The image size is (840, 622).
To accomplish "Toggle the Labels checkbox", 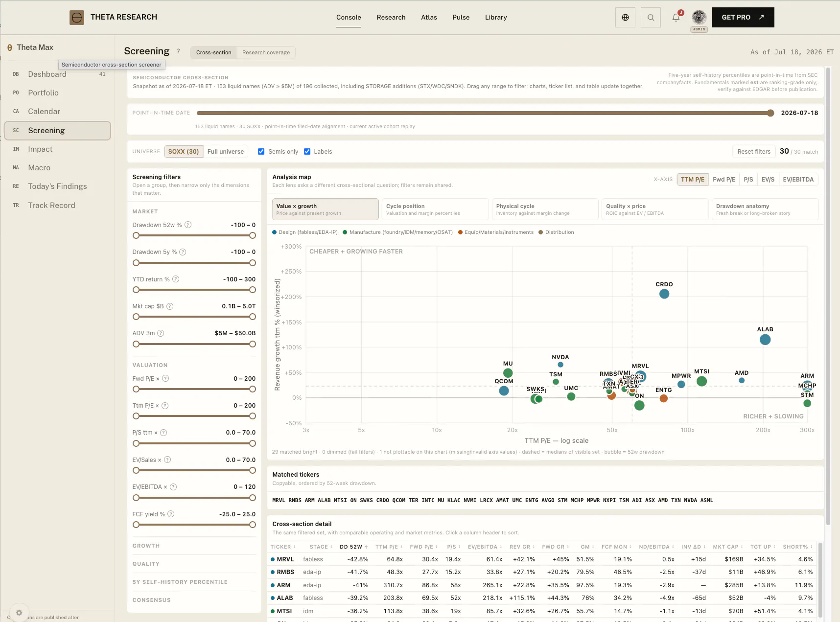I will click(307, 152).
